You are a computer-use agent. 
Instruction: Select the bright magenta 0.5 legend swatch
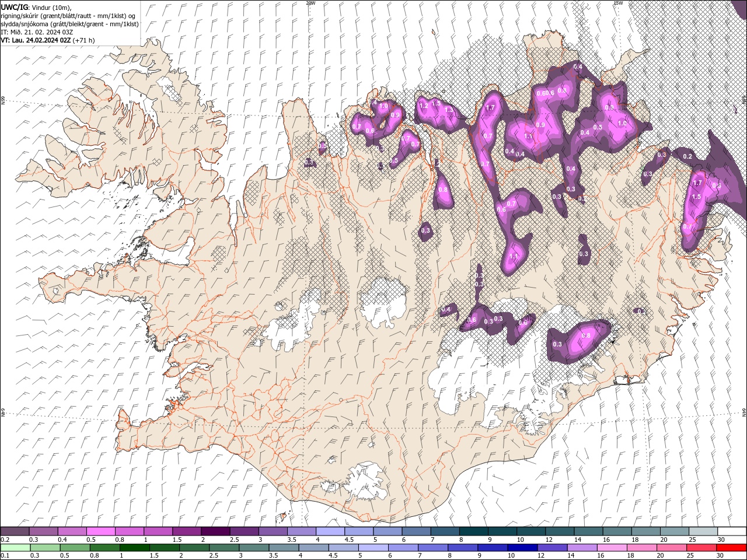(x=101, y=531)
